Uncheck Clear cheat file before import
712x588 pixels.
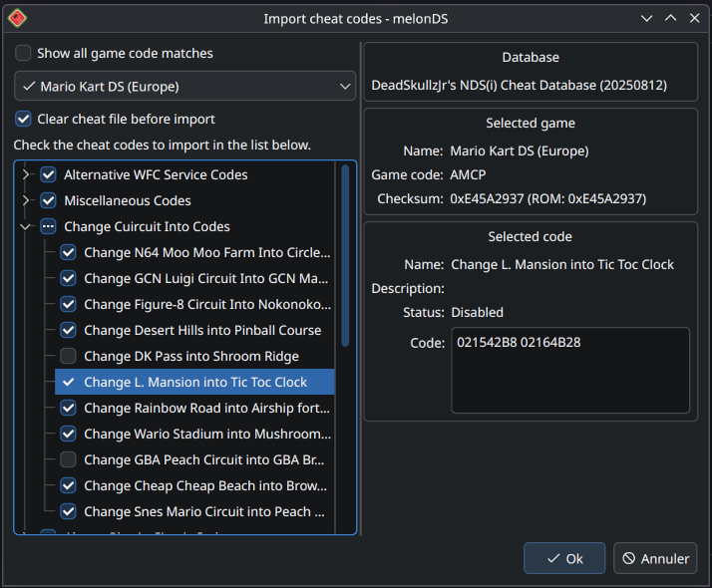24,120
